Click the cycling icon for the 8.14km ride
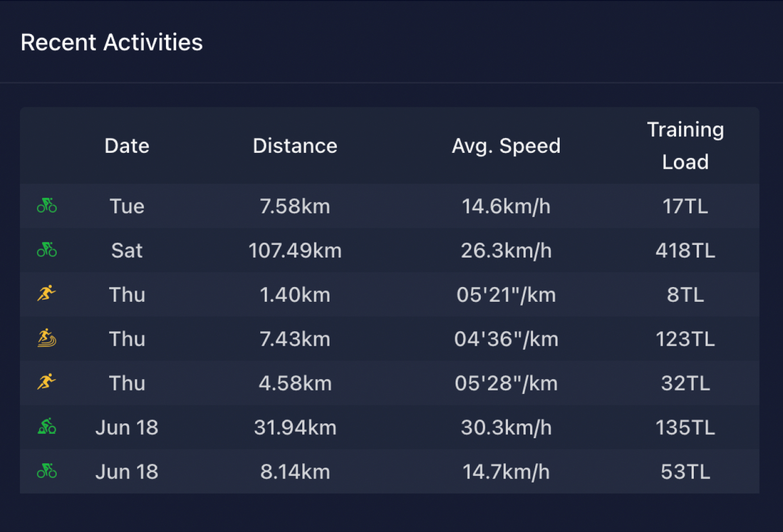783x532 pixels. (x=47, y=471)
